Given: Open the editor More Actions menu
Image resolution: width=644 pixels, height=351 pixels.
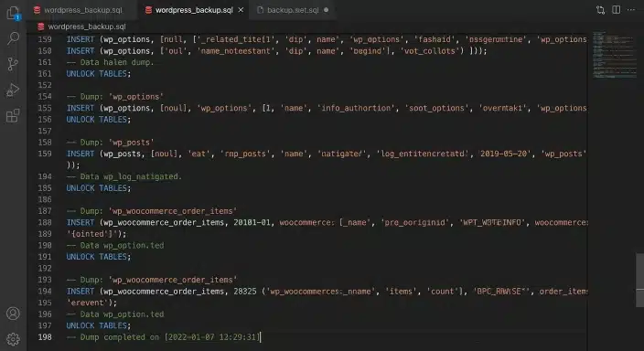Looking at the screenshot, I should pyautogui.click(x=631, y=10).
